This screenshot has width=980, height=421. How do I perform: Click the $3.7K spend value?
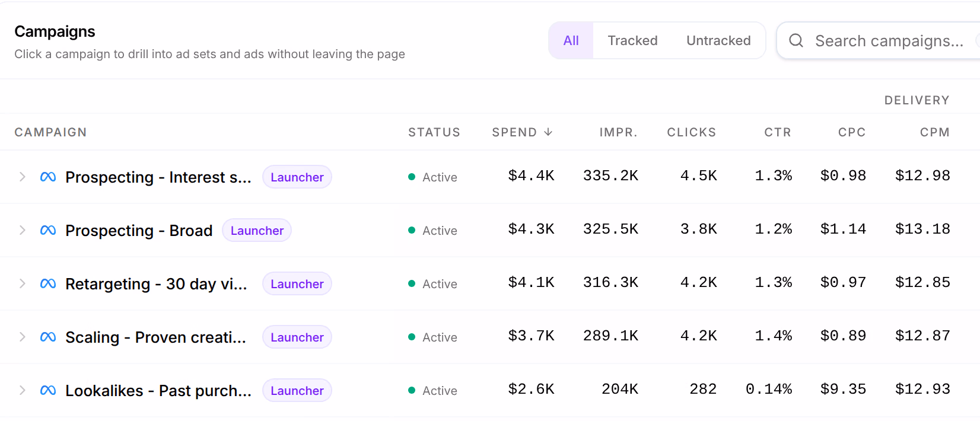(531, 336)
